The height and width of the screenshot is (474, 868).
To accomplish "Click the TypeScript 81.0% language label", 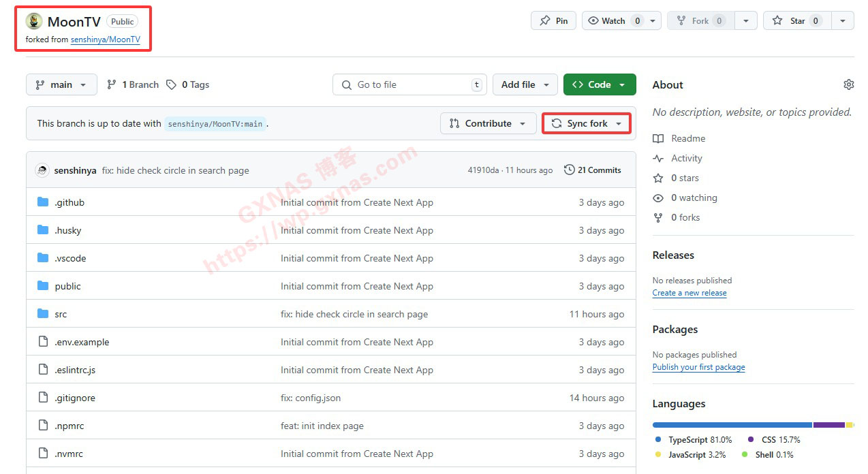I will pyautogui.click(x=700, y=440).
